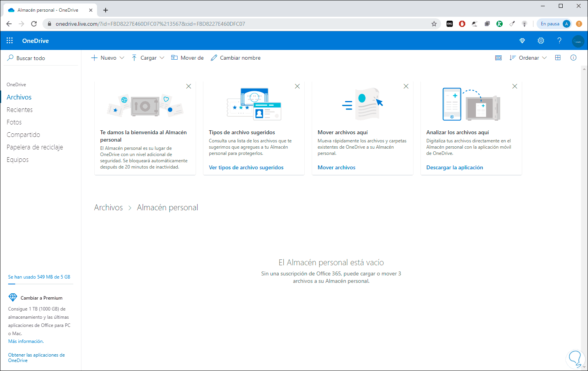Click Cambiar a Premium upgrade text
Screen dimensions: 588x371
tap(41, 298)
